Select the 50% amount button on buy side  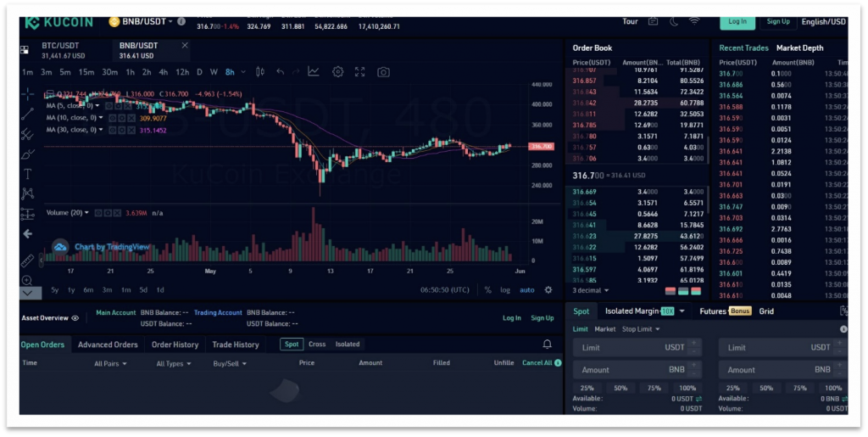click(620, 388)
